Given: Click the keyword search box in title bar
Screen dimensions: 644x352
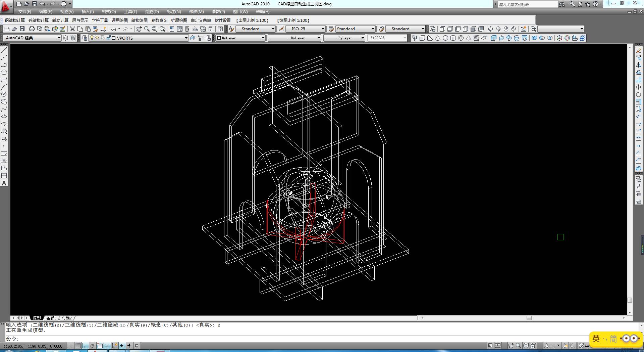Looking at the screenshot, I should tap(527, 4).
